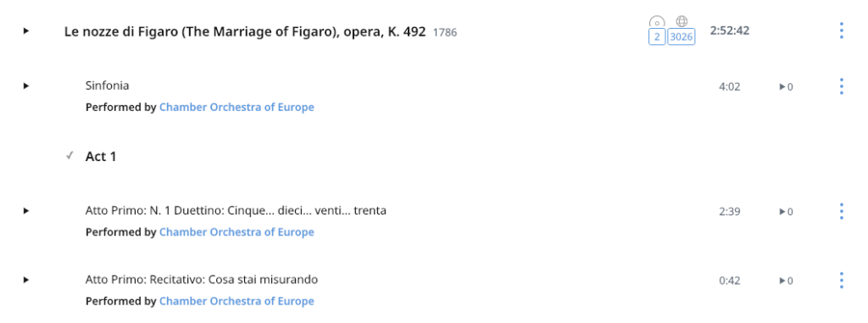Select the Sinfonia track title
The width and height of the screenshot is (868, 323).
click(x=108, y=86)
